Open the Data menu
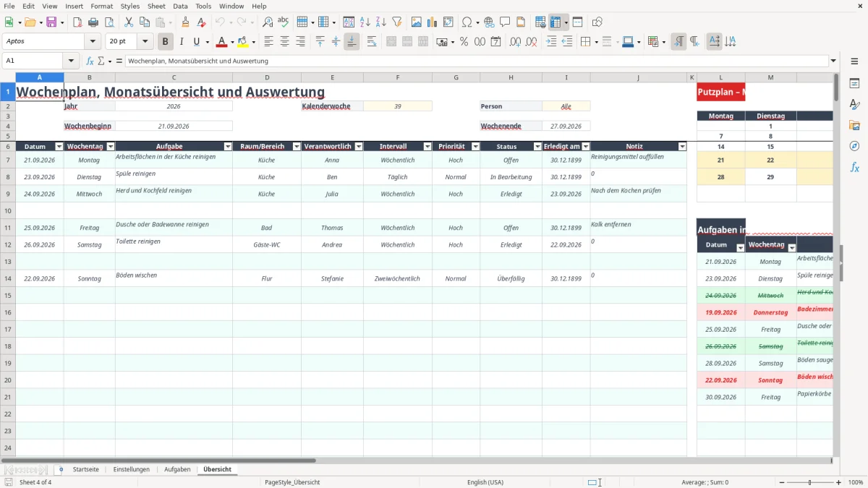The image size is (868, 488). point(180,6)
